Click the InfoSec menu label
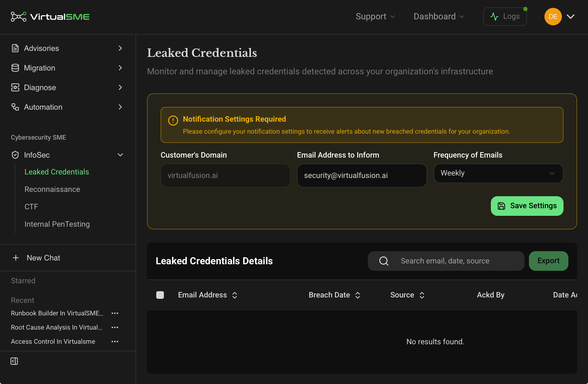588x384 pixels. pyautogui.click(x=37, y=155)
